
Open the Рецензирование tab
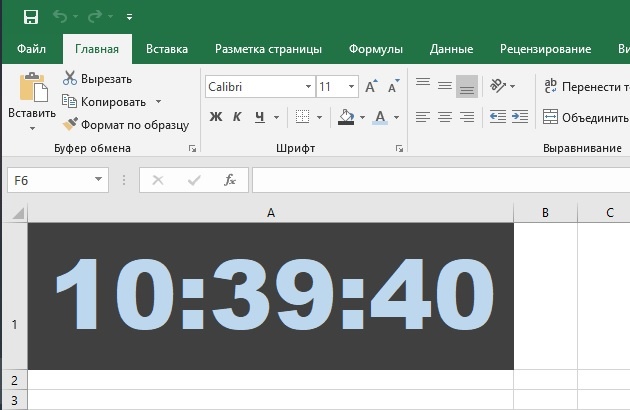(x=545, y=49)
